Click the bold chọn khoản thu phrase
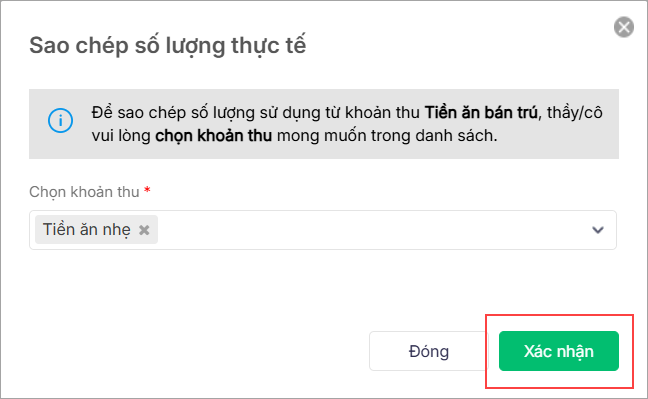 214,136
